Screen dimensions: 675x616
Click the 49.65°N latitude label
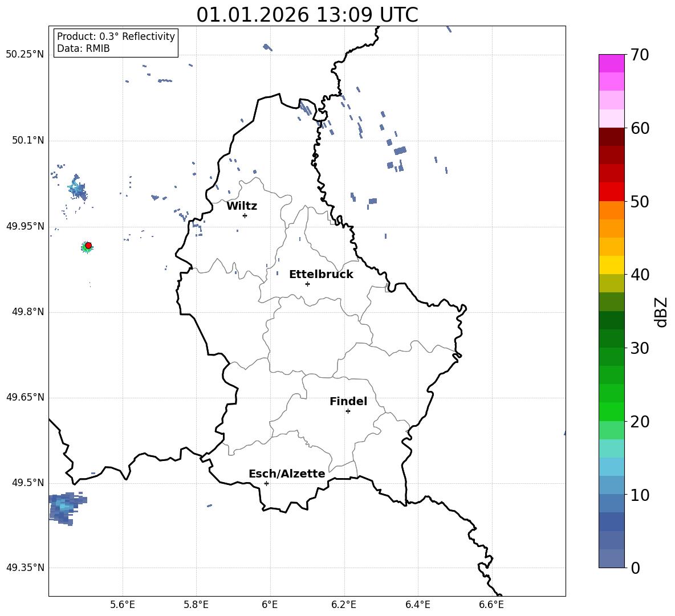[x=25, y=397]
